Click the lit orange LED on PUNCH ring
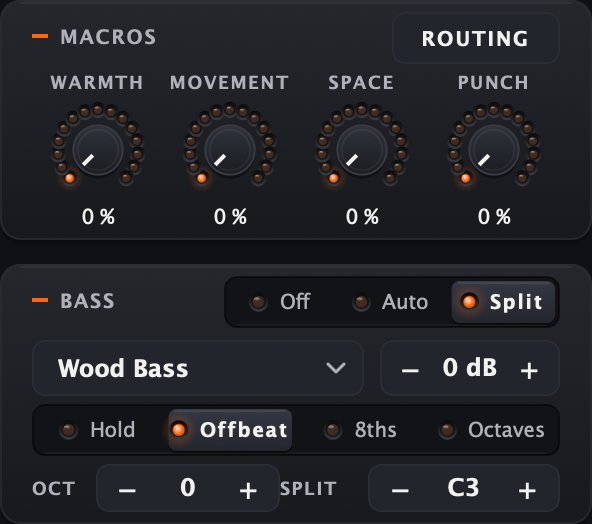Viewport: 592px width, 524px height. coord(466,178)
